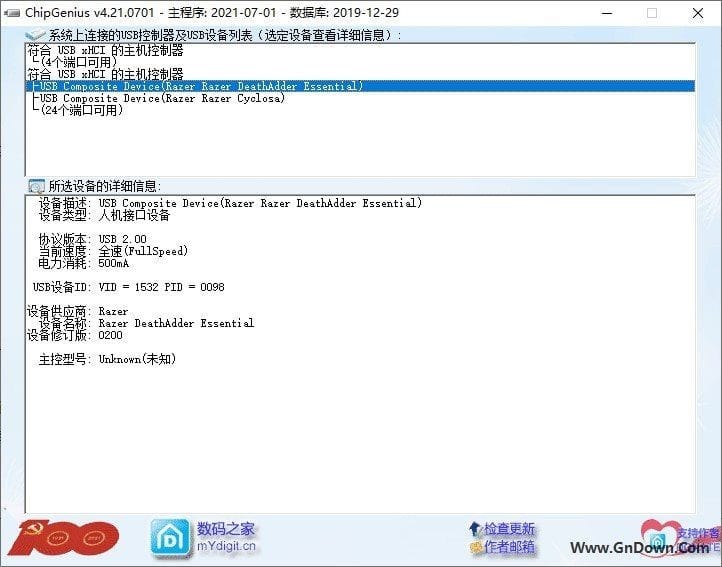Click the 设备修订版: 0200 line
The width and height of the screenshot is (722, 567).
75,335
